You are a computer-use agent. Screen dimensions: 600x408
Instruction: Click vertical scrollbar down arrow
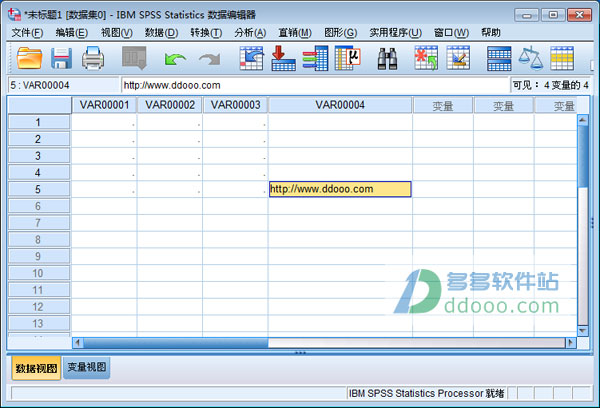[x=583, y=331]
